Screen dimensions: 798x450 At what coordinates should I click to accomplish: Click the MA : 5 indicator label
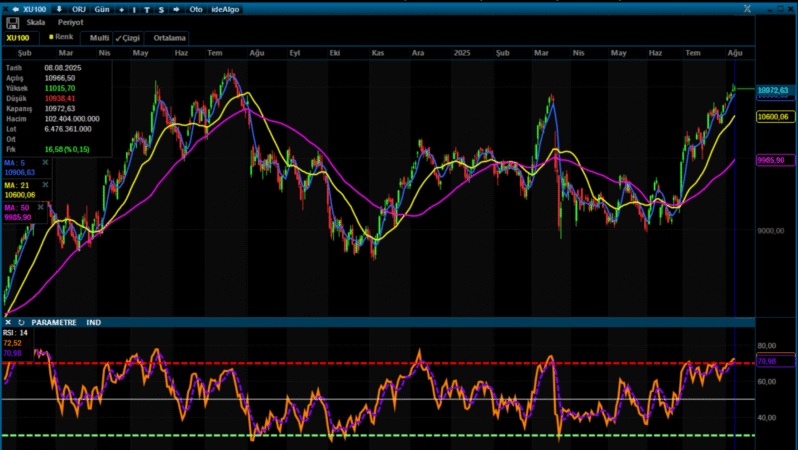pos(14,163)
